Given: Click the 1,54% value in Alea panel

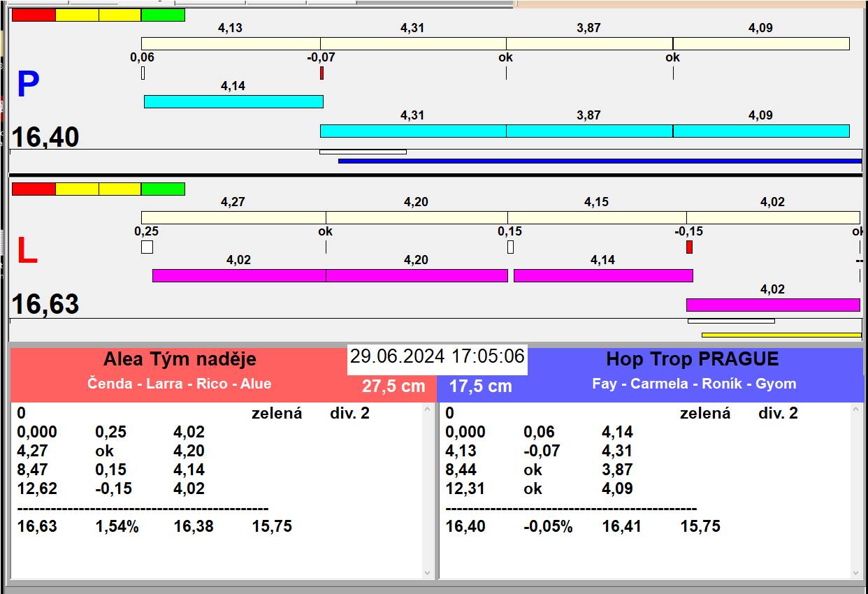Looking at the screenshot, I should tap(117, 526).
